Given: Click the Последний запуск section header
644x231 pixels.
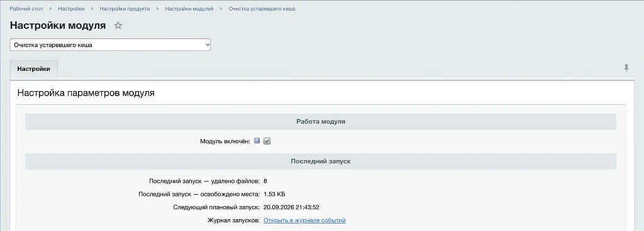Looking at the screenshot, I should 320,161.
